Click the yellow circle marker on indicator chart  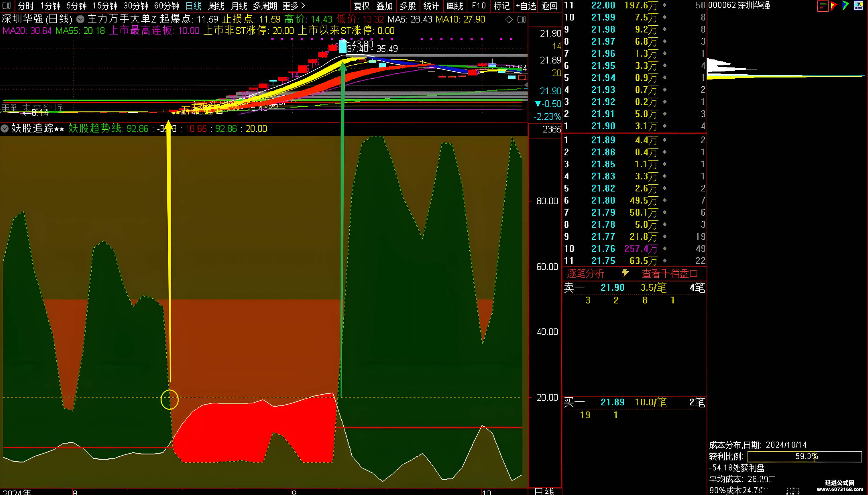point(170,400)
